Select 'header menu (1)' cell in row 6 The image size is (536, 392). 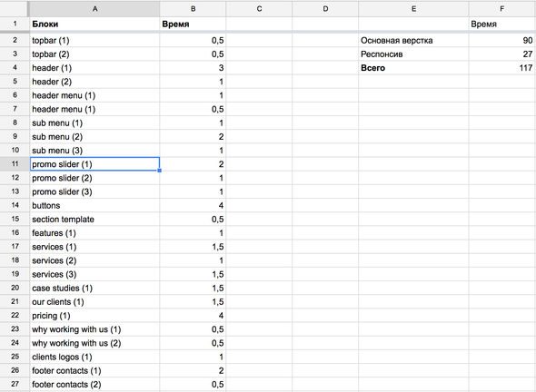(94, 95)
